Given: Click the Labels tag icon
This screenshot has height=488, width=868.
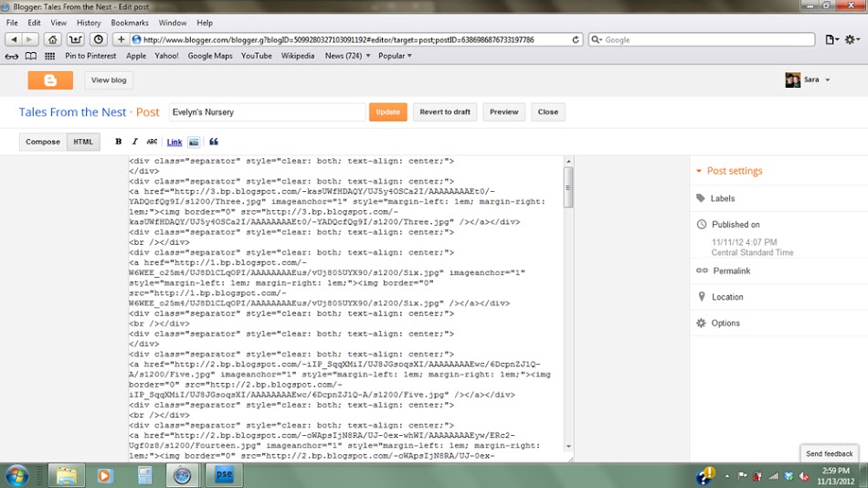Looking at the screenshot, I should coord(701,198).
